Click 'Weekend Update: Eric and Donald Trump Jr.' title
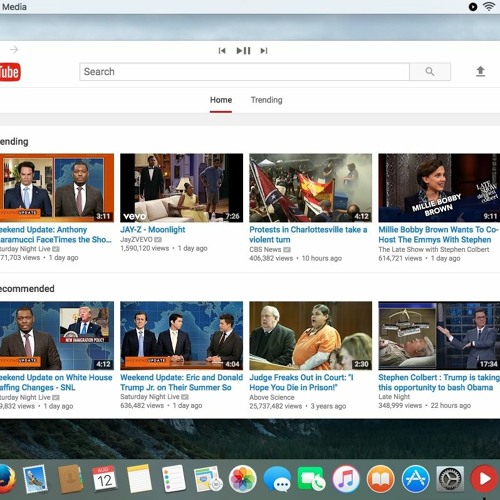Viewport: 500px width, 500px height. (181, 382)
